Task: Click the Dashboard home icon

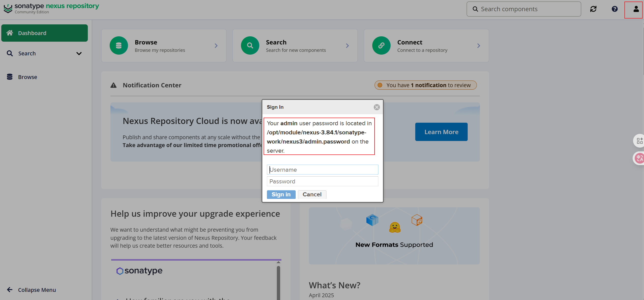Action: 10,33
